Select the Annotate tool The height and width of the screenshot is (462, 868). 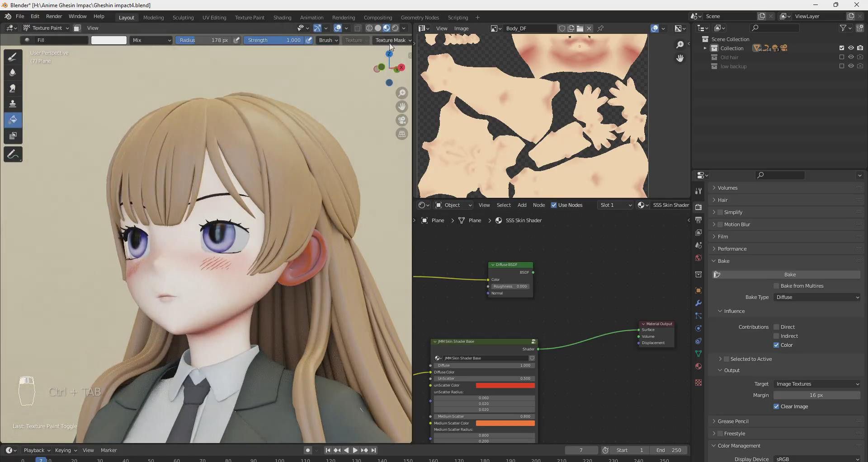[13, 154]
